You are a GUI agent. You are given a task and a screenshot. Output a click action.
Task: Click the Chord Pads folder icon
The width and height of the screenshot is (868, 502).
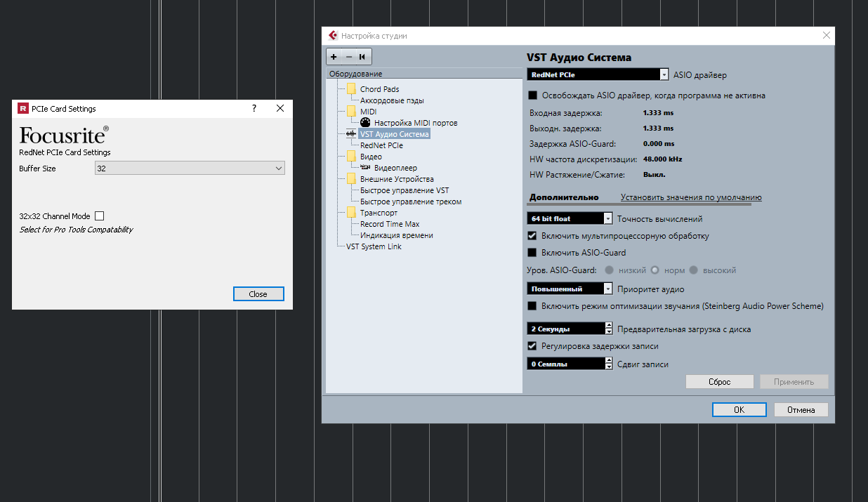pos(351,89)
